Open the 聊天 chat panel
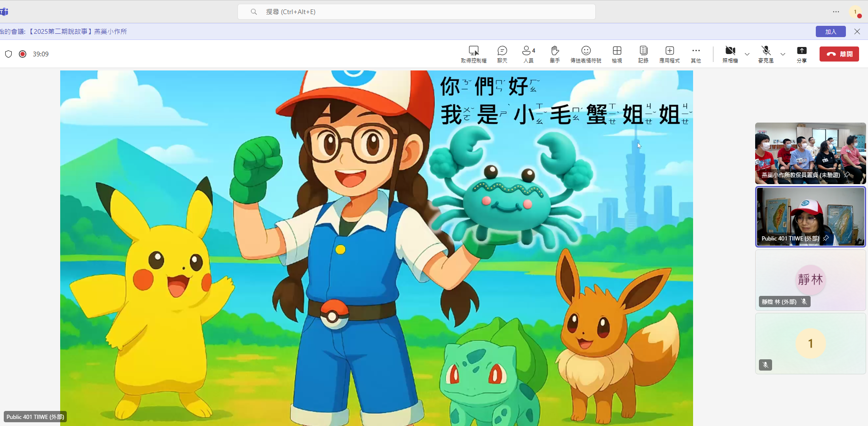 tap(502, 51)
